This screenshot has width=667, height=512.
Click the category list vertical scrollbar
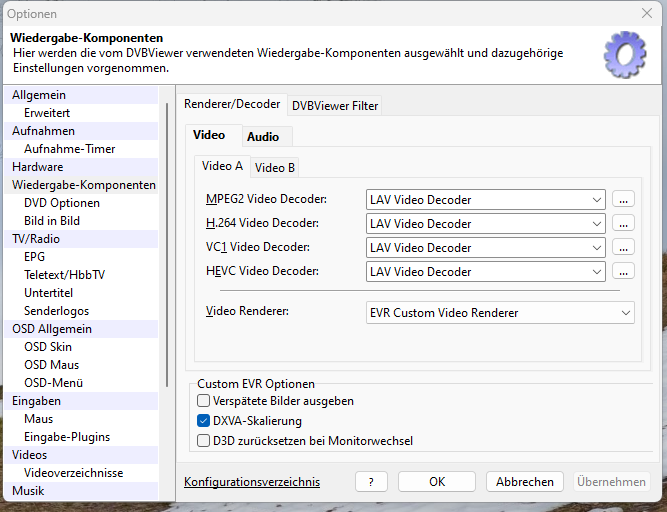point(167,240)
